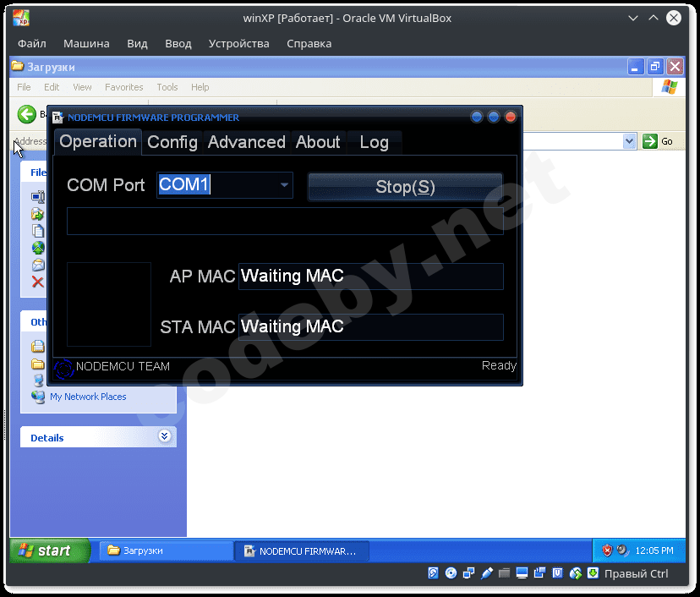Viewport: 700px width, 597px height.
Task: Click the VirtualBox host key arrow icon
Action: [x=593, y=573]
